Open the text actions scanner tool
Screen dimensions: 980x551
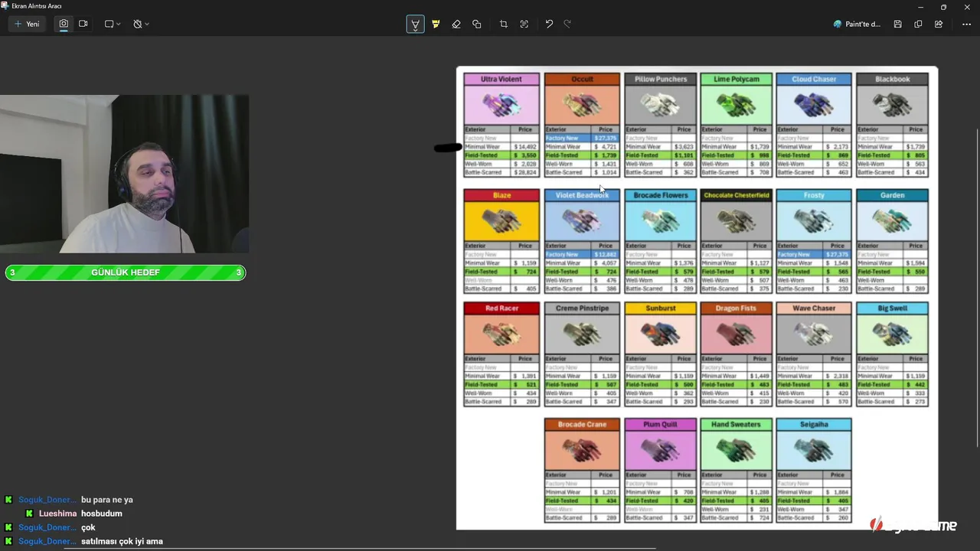pyautogui.click(x=524, y=24)
